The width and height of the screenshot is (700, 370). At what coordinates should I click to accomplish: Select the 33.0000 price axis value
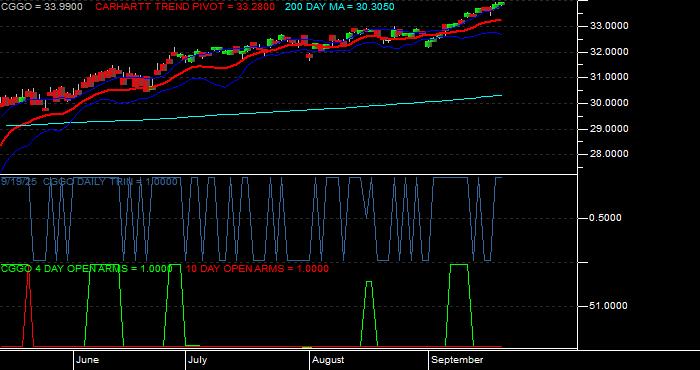609,26
